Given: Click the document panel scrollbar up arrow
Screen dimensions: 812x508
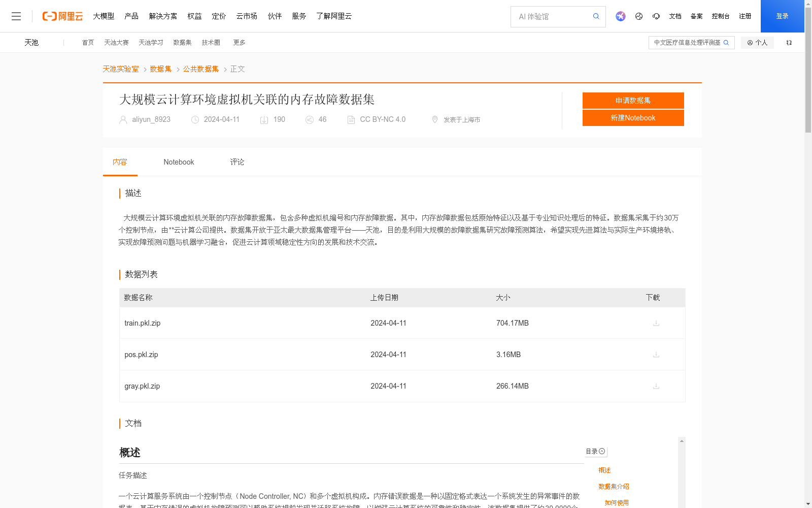Looking at the screenshot, I should point(682,441).
